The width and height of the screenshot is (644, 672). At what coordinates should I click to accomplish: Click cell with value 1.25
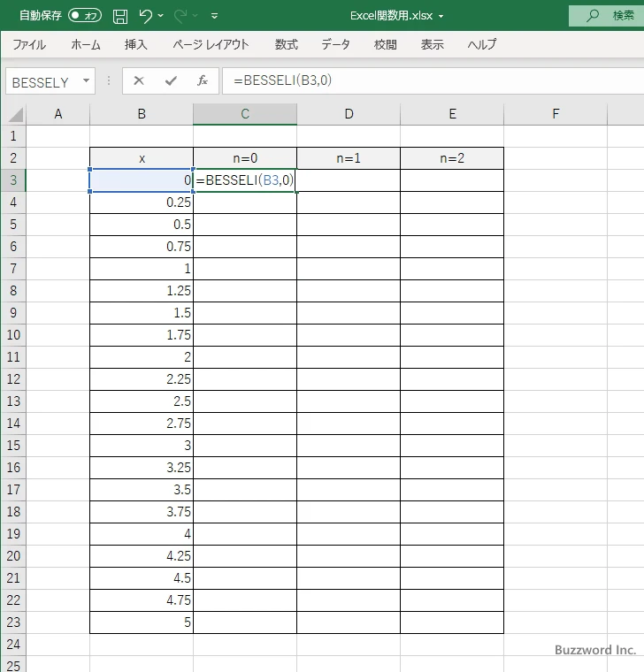click(x=142, y=291)
